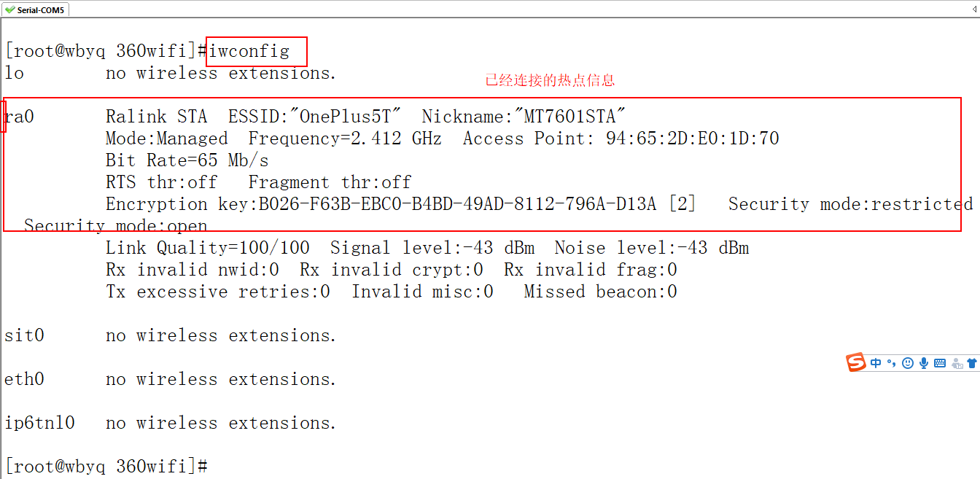The width and height of the screenshot is (980, 479).
Task: Click the red Chinese annotation text
Action: pyautogui.click(x=550, y=80)
